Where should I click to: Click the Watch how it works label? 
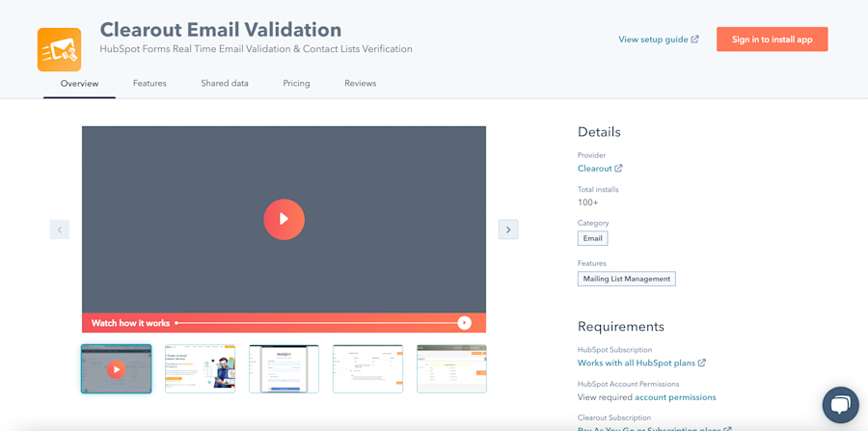coord(130,323)
